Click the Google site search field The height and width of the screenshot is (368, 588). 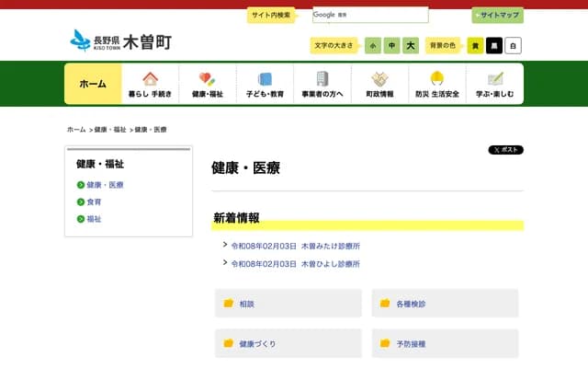pos(369,15)
